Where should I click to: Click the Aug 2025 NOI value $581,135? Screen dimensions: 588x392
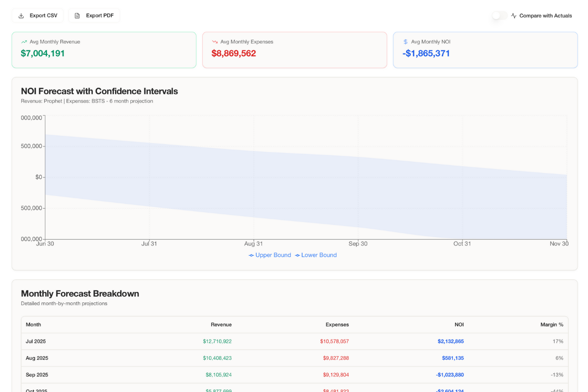click(452, 358)
